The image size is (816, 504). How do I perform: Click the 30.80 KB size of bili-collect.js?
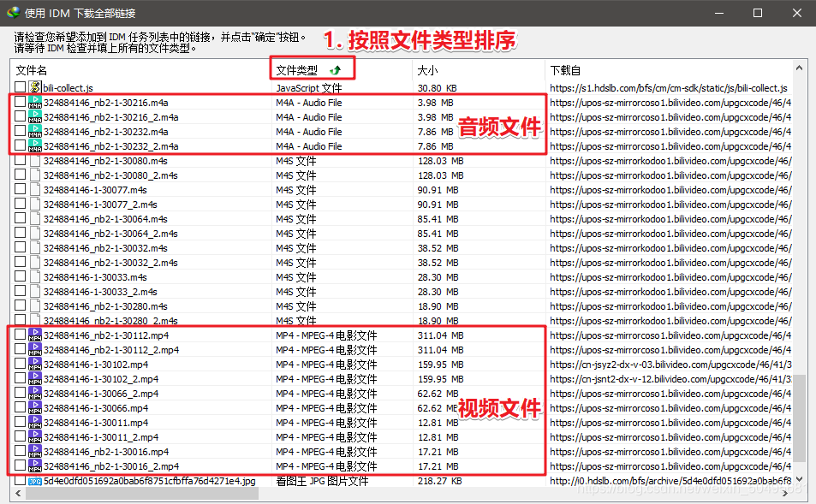click(x=438, y=88)
